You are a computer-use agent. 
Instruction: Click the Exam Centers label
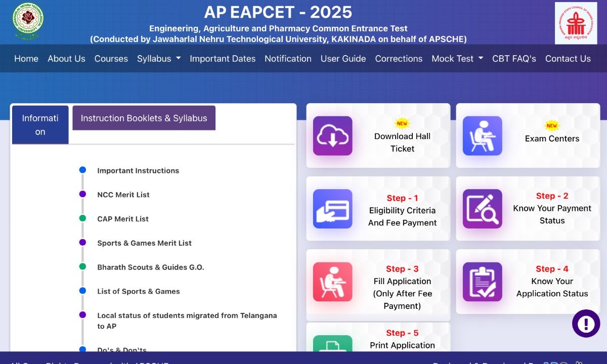pos(552,139)
